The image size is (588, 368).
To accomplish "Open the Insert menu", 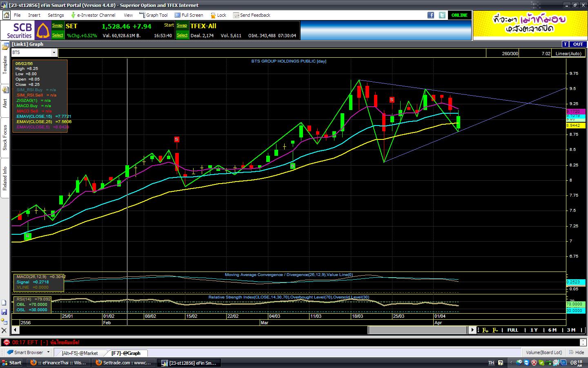I will 34,15.
